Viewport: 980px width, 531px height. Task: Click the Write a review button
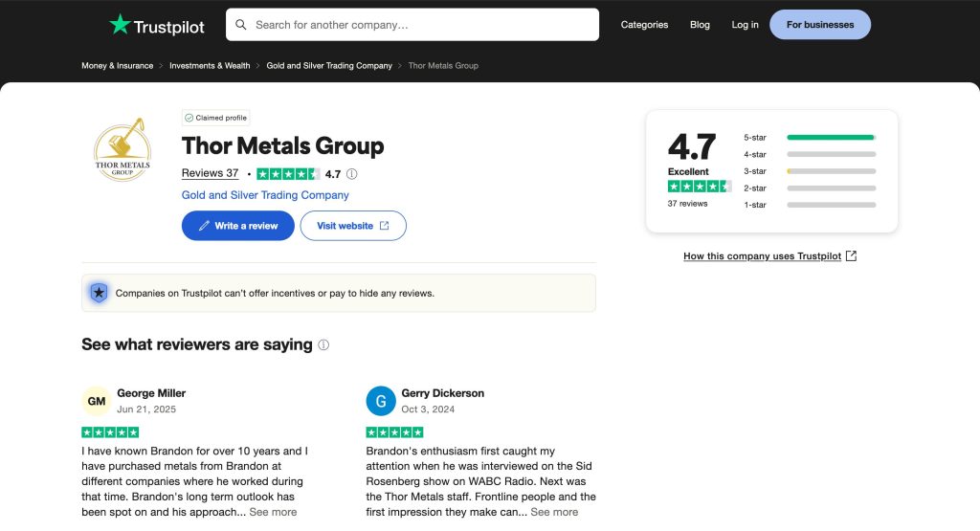pyautogui.click(x=238, y=226)
